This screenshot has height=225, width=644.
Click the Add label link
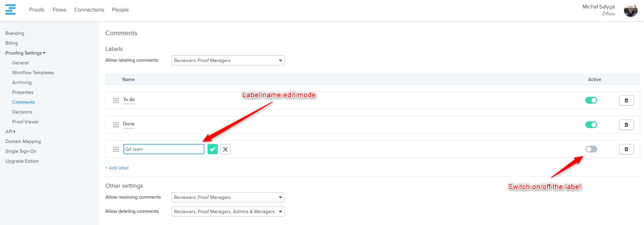pyautogui.click(x=117, y=168)
